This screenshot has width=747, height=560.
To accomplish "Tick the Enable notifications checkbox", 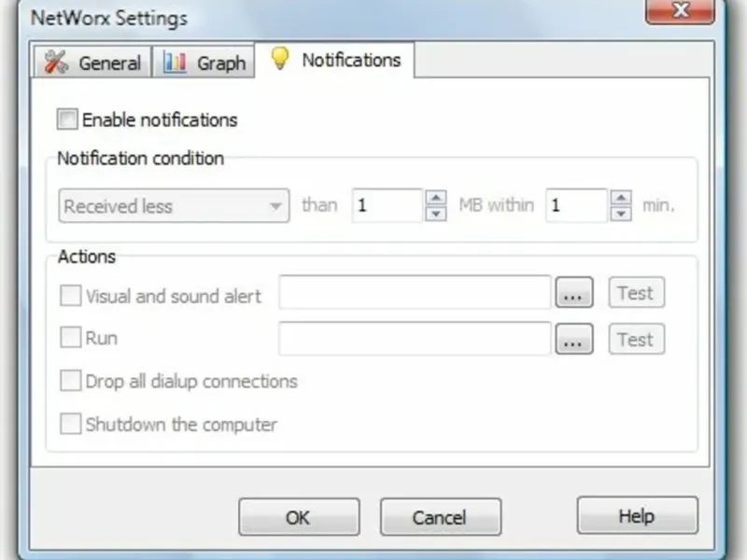I will 67,119.
